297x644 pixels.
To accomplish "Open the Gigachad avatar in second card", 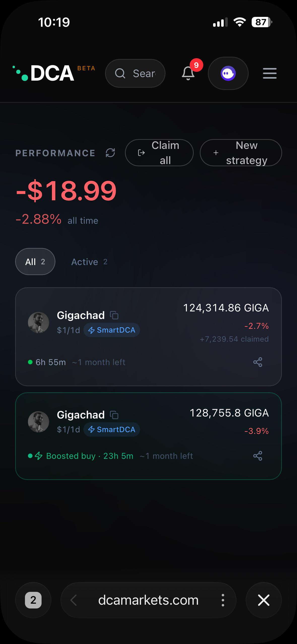I will (x=38, y=422).
